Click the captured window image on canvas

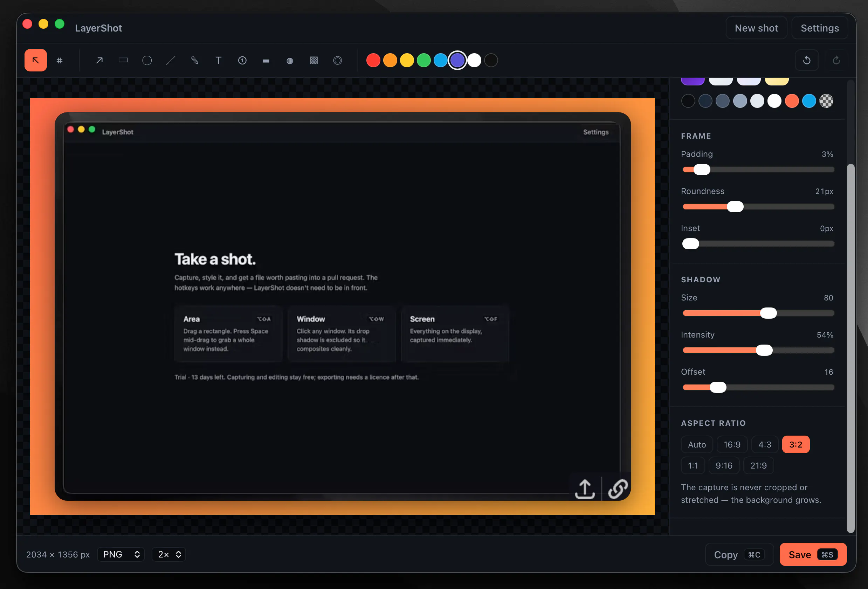click(343, 306)
